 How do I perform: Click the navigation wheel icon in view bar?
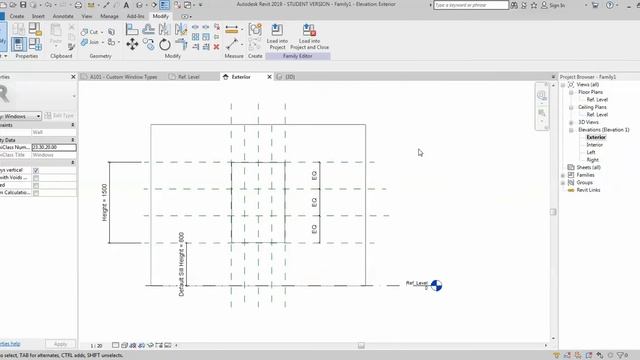tap(542, 96)
